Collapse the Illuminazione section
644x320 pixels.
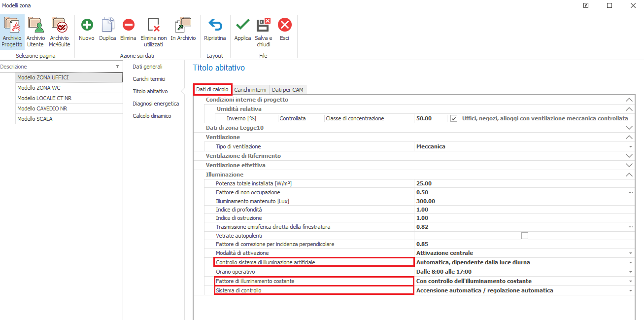pyautogui.click(x=628, y=175)
